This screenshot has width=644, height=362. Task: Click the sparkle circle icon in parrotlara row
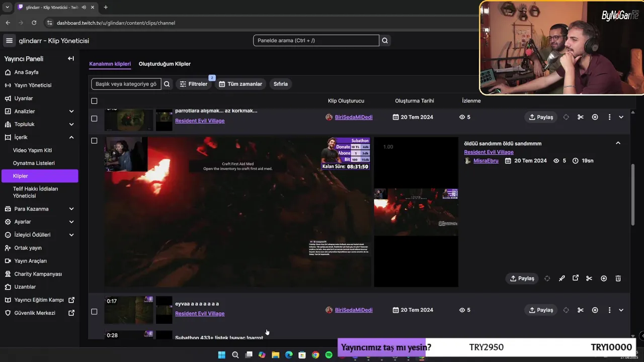click(x=595, y=117)
